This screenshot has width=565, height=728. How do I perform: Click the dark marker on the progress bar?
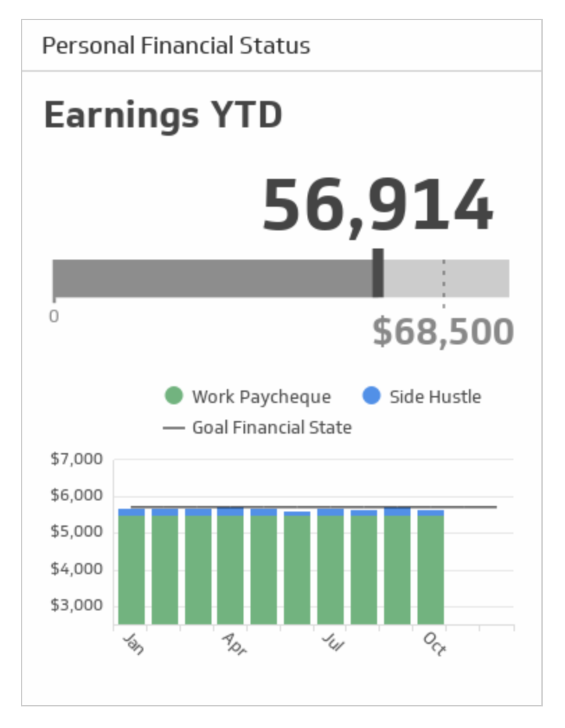378,273
